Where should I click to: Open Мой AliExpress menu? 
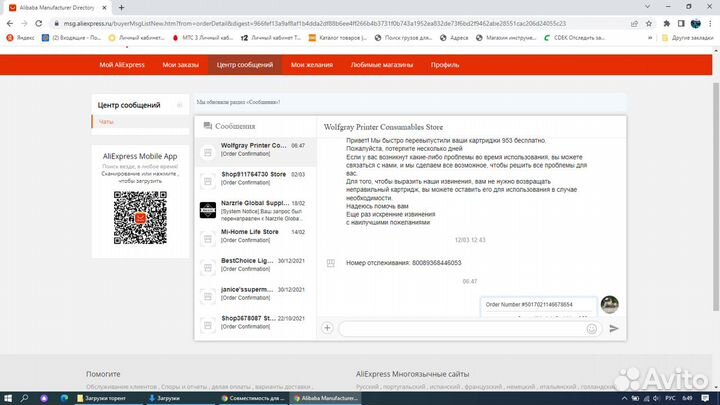pyautogui.click(x=122, y=65)
